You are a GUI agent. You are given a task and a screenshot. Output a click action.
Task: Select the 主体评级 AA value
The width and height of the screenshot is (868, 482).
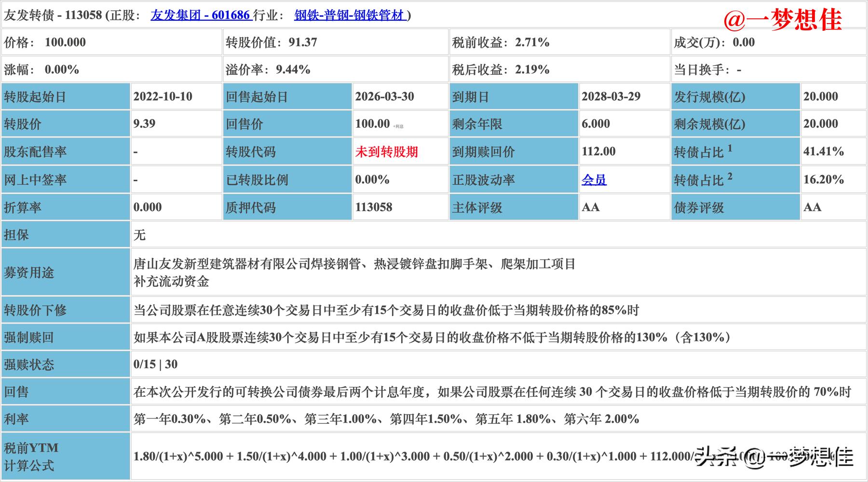pos(589,207)
